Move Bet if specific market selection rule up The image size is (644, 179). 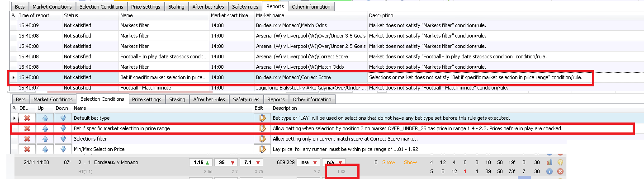[45, 128]
